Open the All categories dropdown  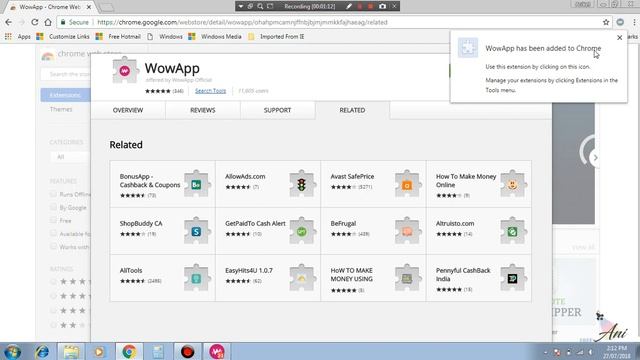coord(70,157)
